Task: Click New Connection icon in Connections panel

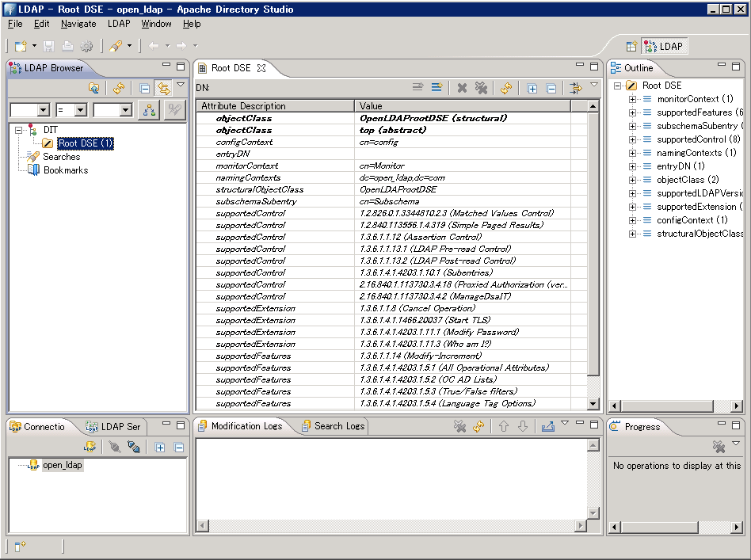Action: (90, 448)
